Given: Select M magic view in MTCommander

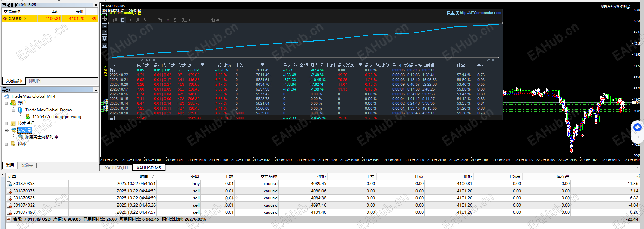Looking at the screenshot, I should click(168, 20).
